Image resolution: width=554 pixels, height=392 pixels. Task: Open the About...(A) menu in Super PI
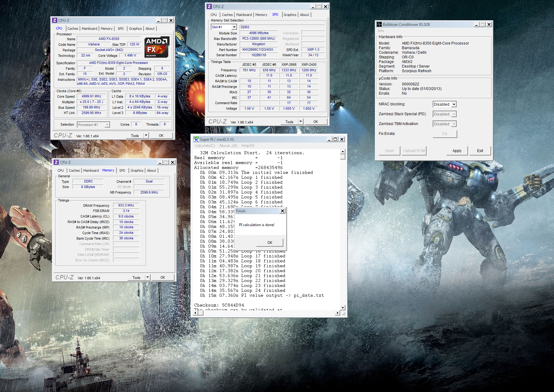coord(228,146)
